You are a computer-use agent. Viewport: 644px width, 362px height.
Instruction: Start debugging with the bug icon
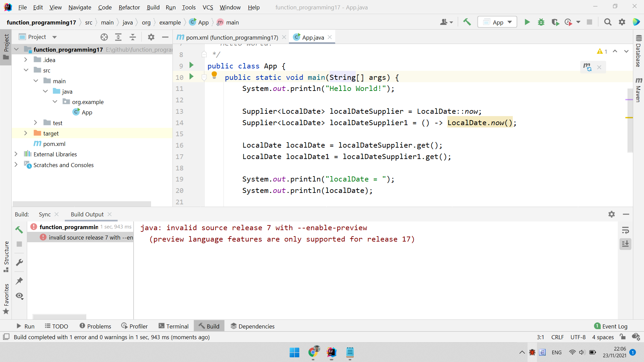tap(541, 22)
